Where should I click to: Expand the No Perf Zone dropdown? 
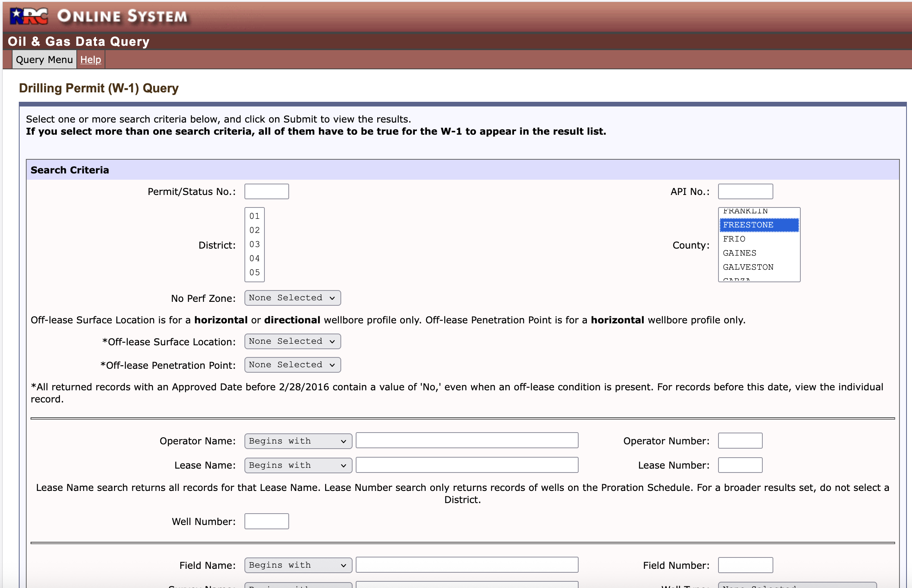(x=292, y=298)
